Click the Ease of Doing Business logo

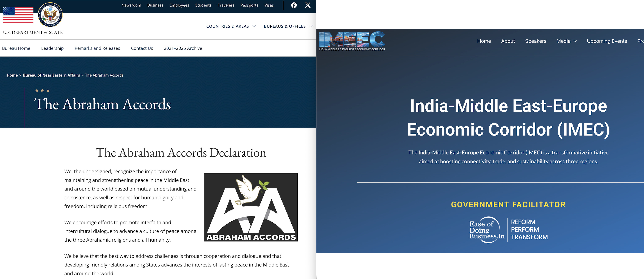pos(487,230)
